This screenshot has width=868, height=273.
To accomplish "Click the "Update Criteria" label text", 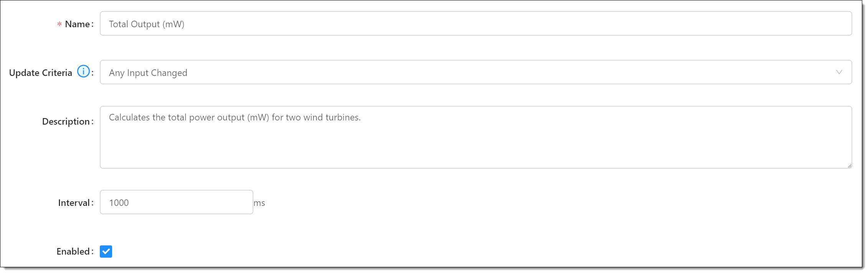I will (x=41, y=73).
